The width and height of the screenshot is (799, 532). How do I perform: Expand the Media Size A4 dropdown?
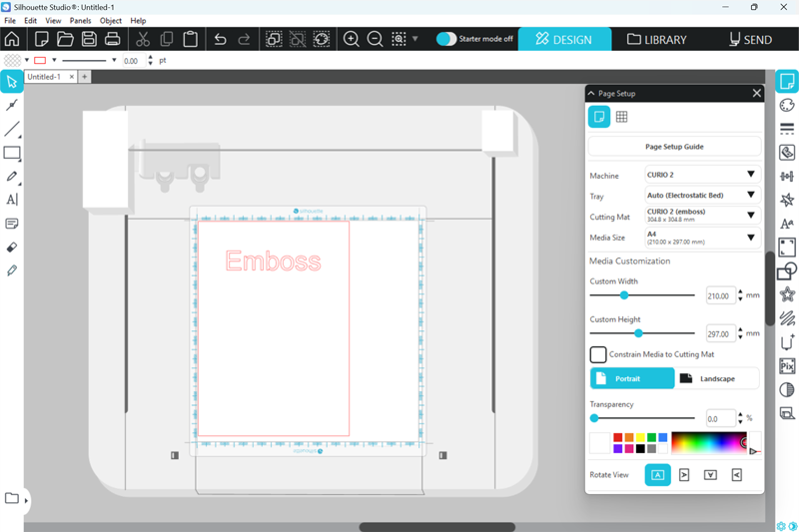click(x=702, y=238)
